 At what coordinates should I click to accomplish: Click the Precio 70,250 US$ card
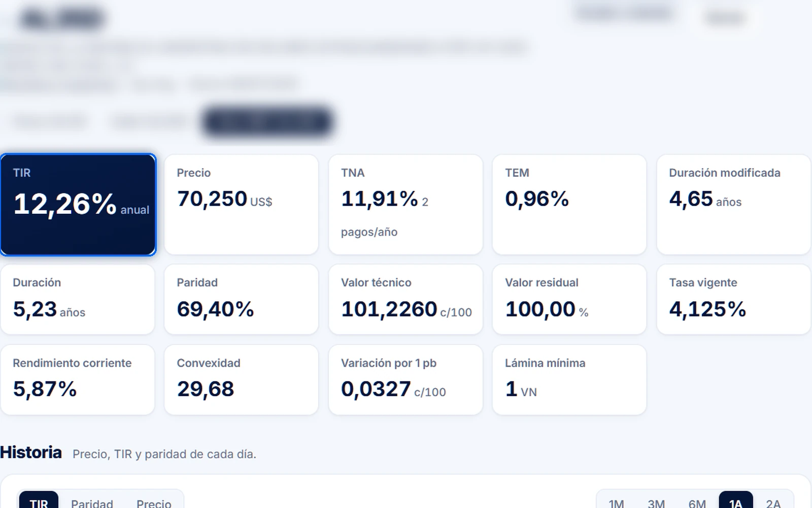pyautogui.click(x=242, y=205)
